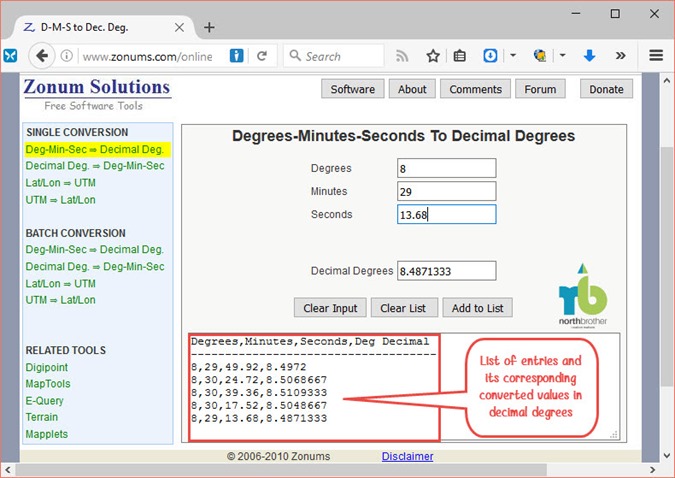Image resolution: width=675 pixels, height=478 pixels.
Task: Click the globe extension icon in toolbar
Action: point(540,56)
